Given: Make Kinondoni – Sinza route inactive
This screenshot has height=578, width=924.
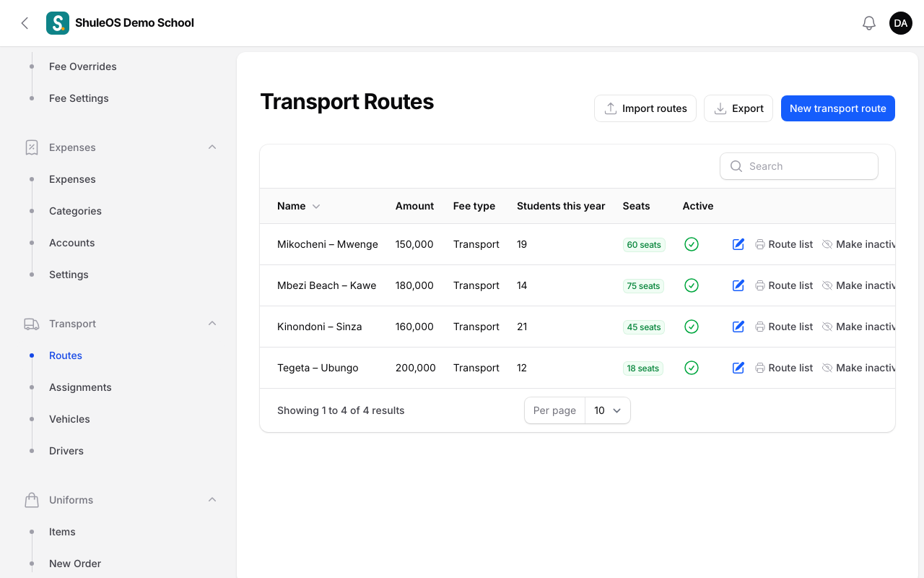Looking at the screenshot, I should click(858, 327).
